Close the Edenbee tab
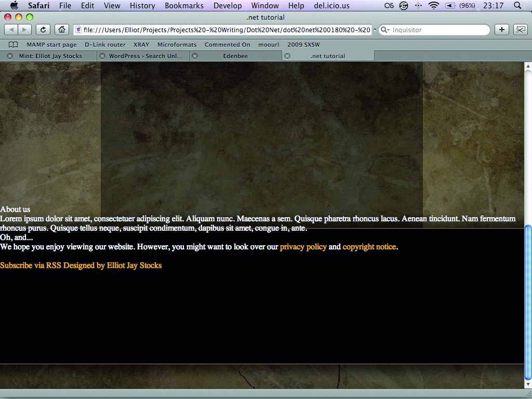Viewport: 532px width, 399px height. point(195,56)
